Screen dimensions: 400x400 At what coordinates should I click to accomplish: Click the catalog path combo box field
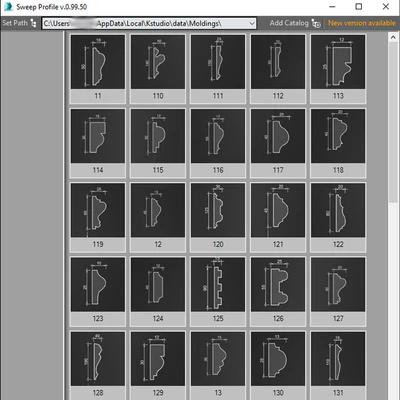[x=149, y=24]
